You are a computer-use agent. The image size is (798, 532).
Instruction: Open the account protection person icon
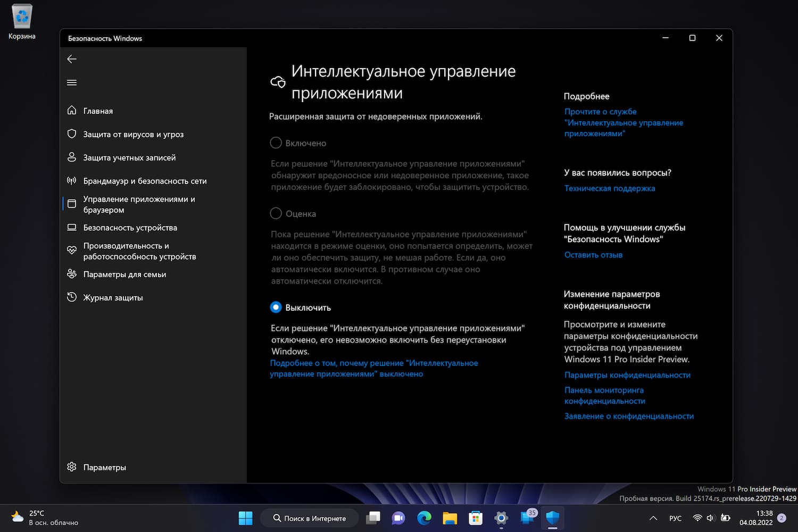(x=72, y=157)
